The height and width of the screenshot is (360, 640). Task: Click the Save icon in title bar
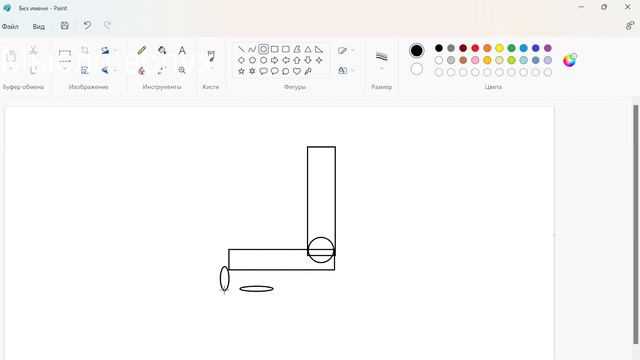64,26
